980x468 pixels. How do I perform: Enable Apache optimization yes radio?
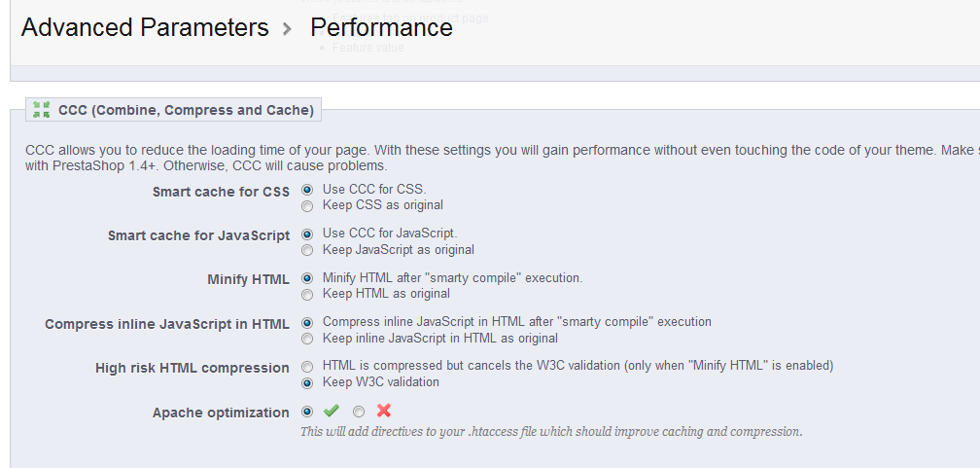click(307, 412)
